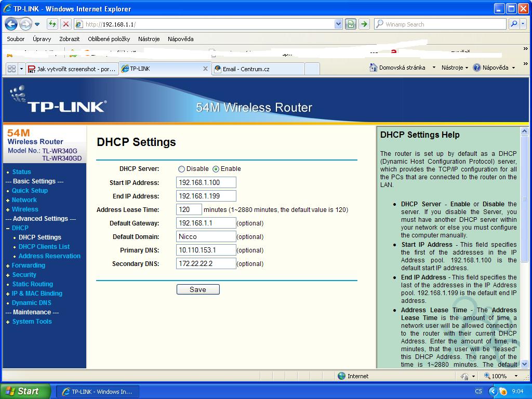Image resolution: width=532 pixels, height=399 pixels.
Task: Click the help panel scroll-down arrow
Action: pos(525,364)
